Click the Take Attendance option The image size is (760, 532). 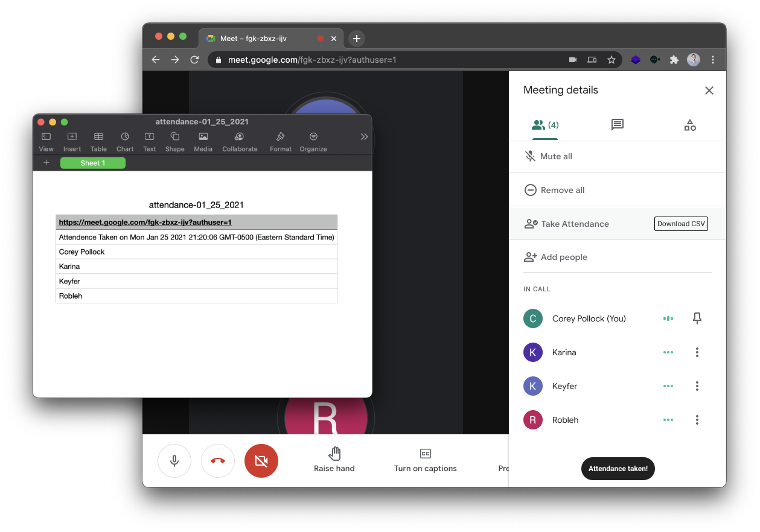pos(567,224)
